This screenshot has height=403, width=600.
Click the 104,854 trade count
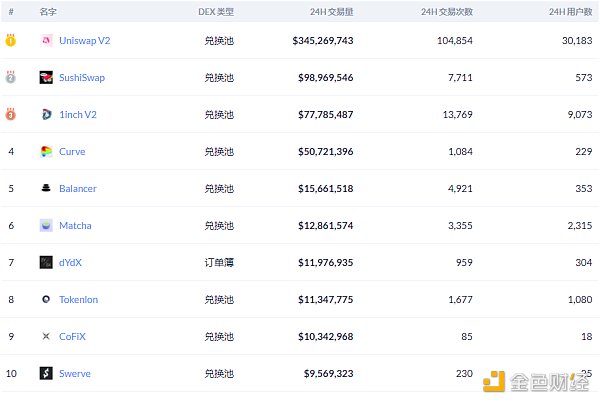coord(455,41)
